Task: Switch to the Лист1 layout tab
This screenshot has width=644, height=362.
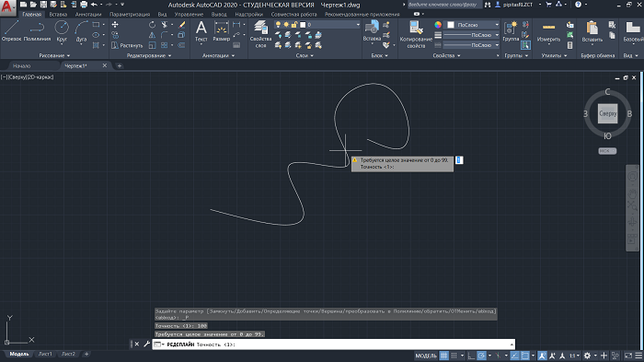Action: pyautogui.click(x=45, y=354)
